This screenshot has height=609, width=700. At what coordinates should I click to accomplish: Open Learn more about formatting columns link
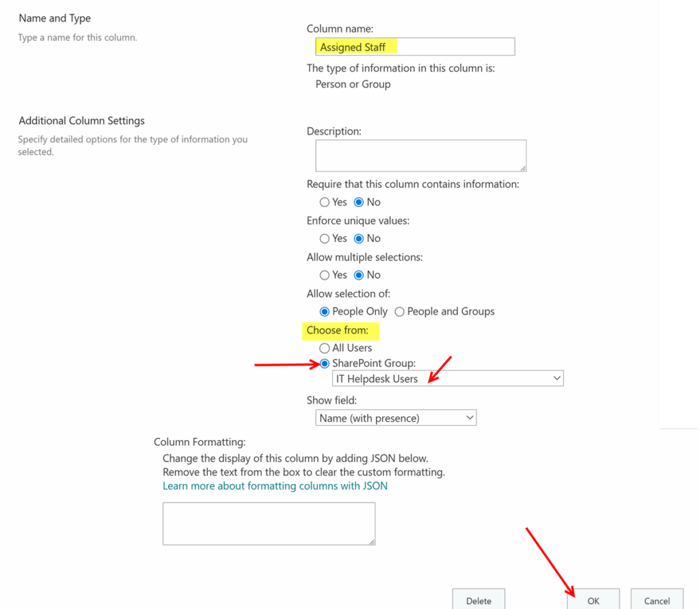click(275, 486)
